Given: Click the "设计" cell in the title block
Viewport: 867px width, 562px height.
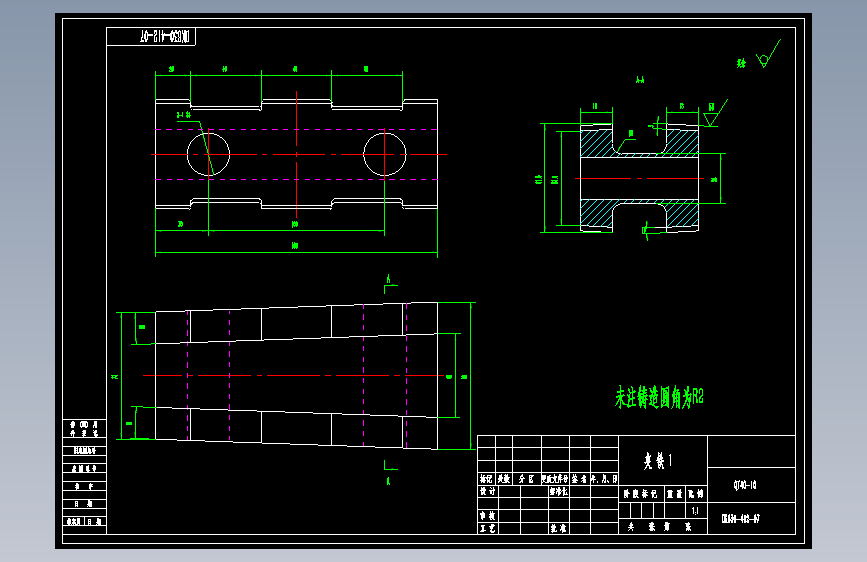Looking at the screenshot, I should point(488,491).
